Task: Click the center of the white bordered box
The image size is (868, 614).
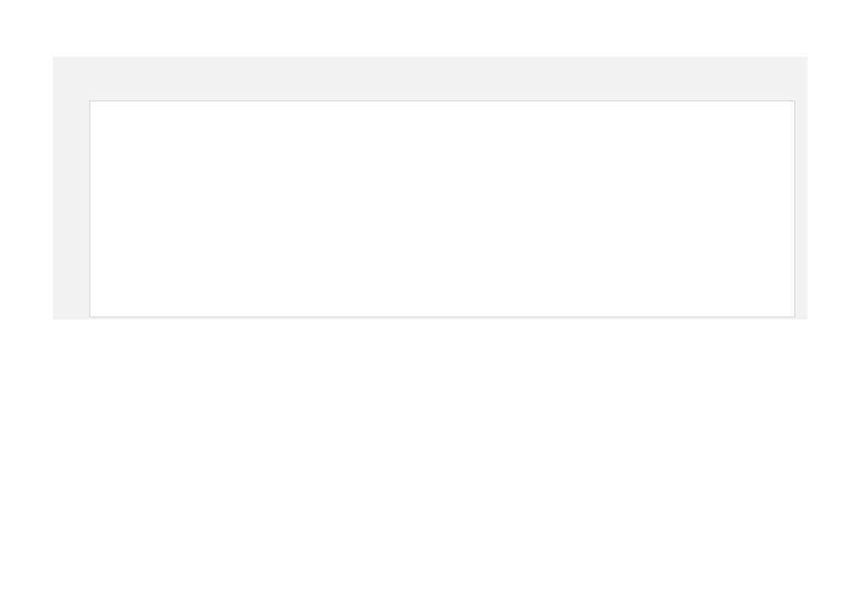Action: 443,209
